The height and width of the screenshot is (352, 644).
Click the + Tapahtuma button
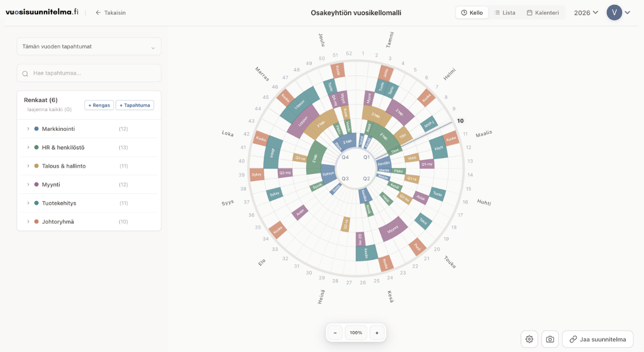tap(134, 105)
